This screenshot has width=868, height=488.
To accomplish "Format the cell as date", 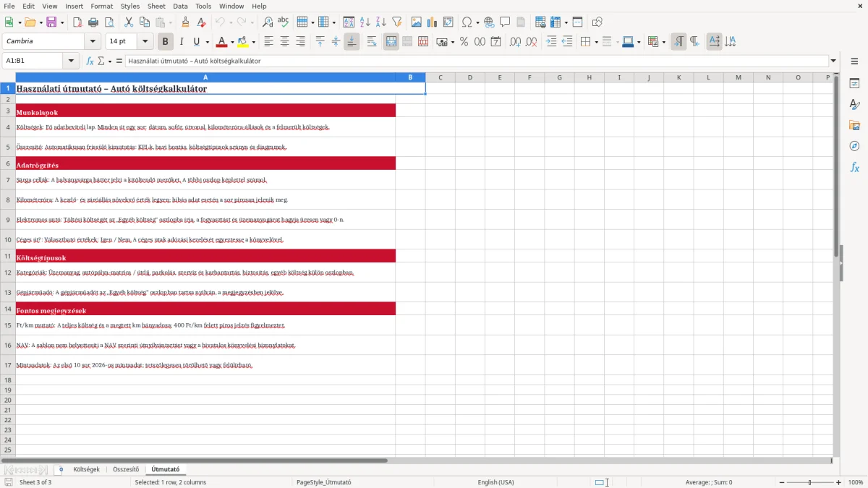I will [x=495, y=42].
